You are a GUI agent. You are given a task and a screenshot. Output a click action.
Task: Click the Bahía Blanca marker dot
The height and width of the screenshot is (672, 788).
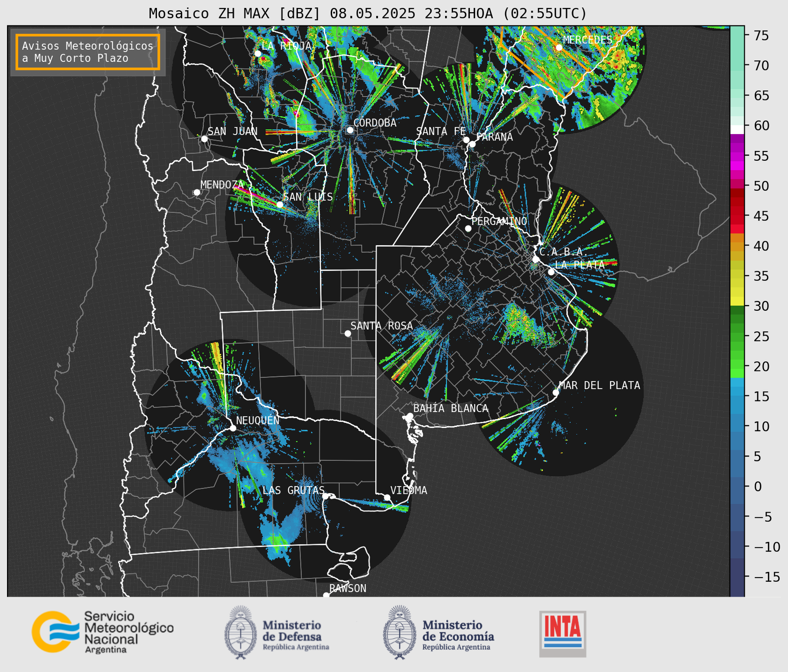[410, 416]
